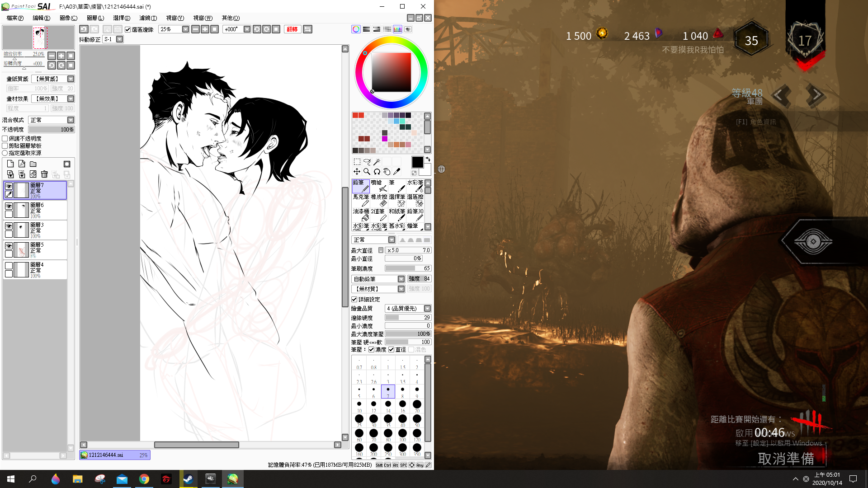Hide layer 圖層7 via eye icon
The image size is (868, 488).
(9, 186)
